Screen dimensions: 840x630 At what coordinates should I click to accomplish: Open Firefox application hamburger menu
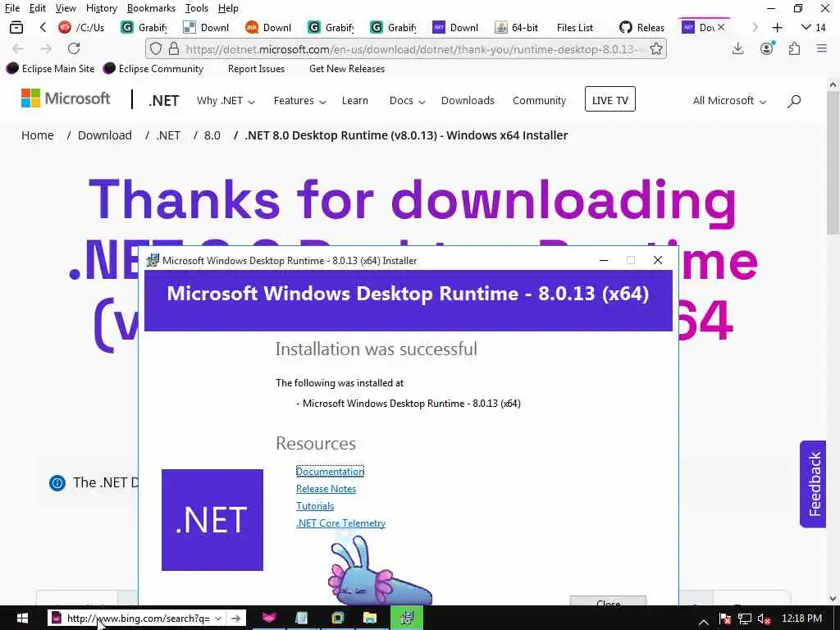[x=822, y=48]
